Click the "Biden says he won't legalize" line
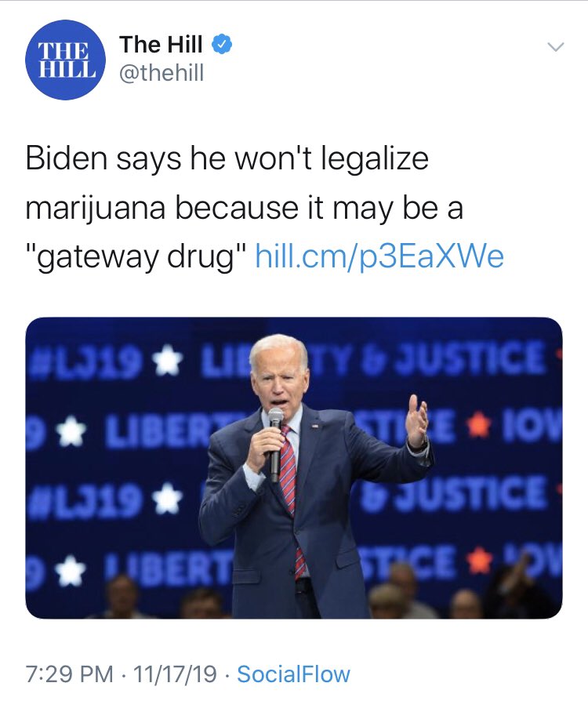Image resolution: width=588 pixels, height=701 pixels. point(227,158)
